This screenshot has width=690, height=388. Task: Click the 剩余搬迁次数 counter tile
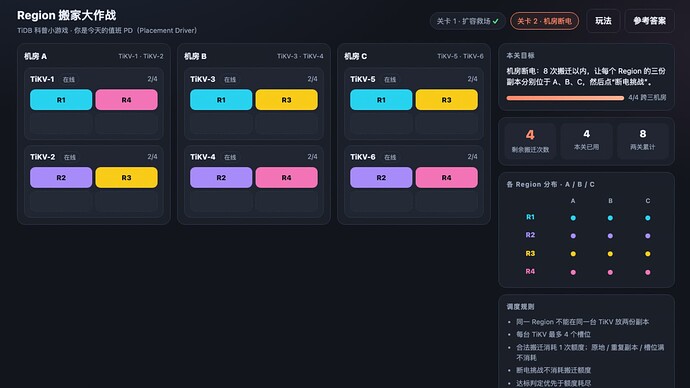tap(530, 141)
